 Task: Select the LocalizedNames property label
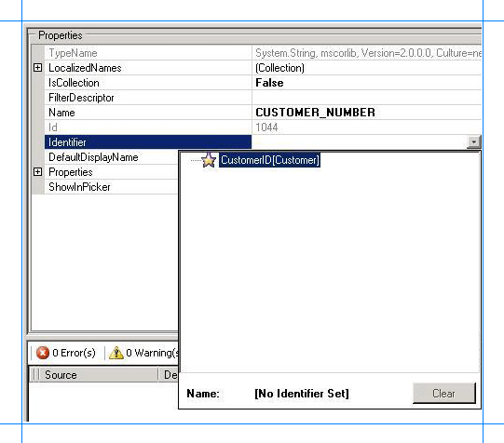click(x=85, y=68)
